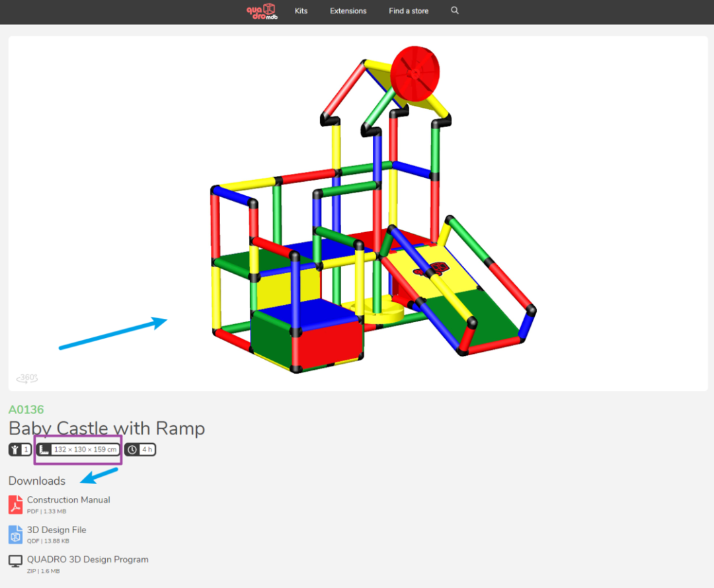This screenshot has width=714, height=588.
Task: Download the 3D Design File
Action: 56,530
